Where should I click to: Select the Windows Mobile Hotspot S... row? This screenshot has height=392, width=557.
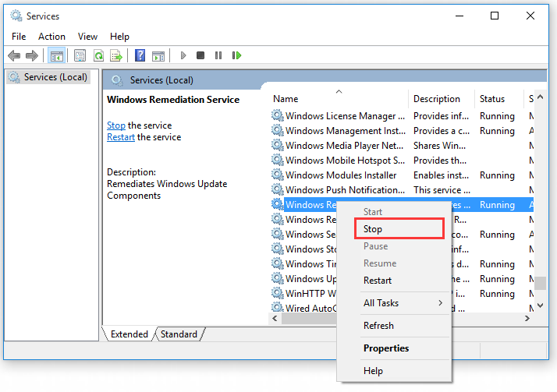[x=402, y=161]
